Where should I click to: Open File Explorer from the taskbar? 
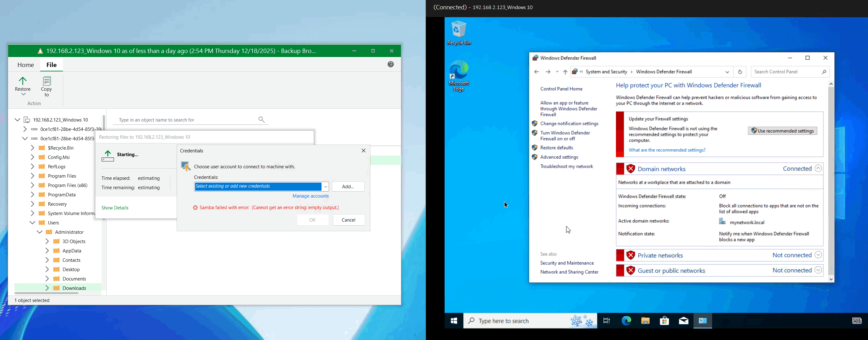[645, 321]
